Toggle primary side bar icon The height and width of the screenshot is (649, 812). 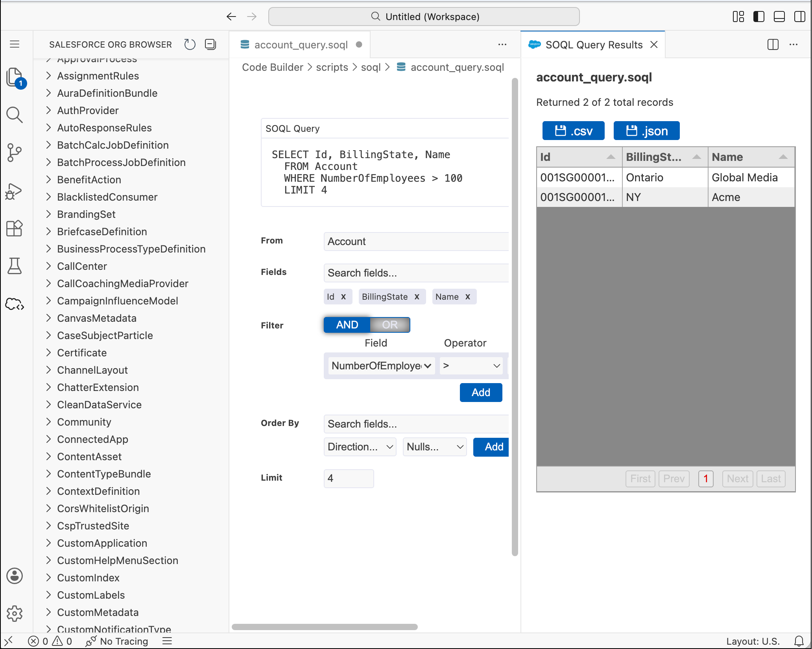tap(759, 17)
